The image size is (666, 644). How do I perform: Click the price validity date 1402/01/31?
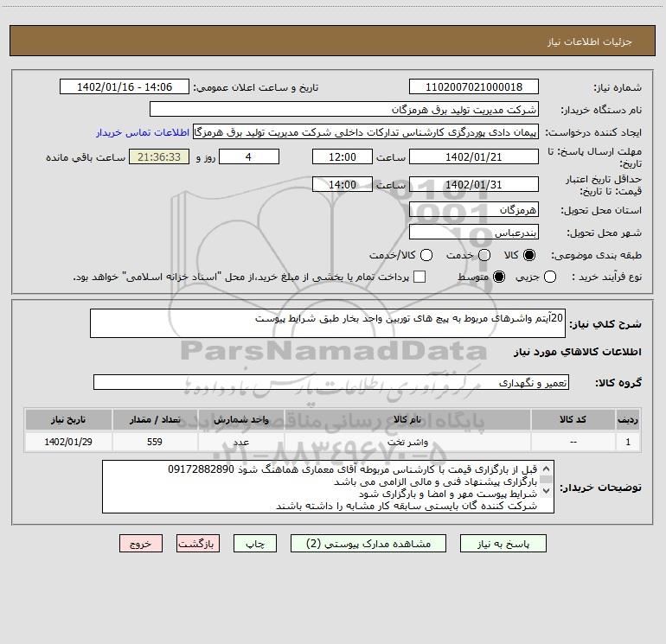point(474,184)
